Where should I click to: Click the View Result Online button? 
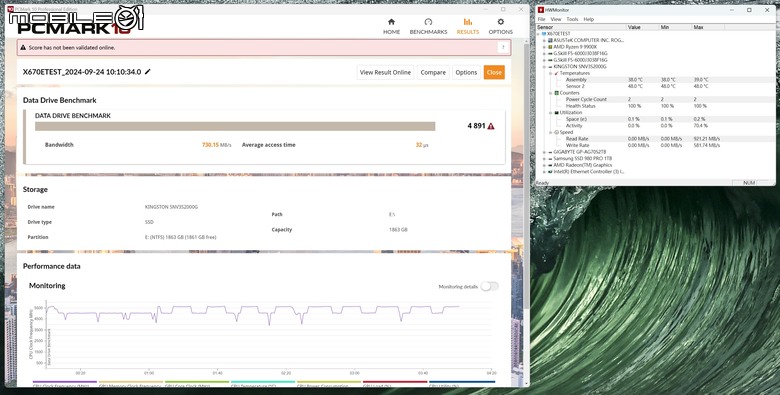click(x=385, y=72)
